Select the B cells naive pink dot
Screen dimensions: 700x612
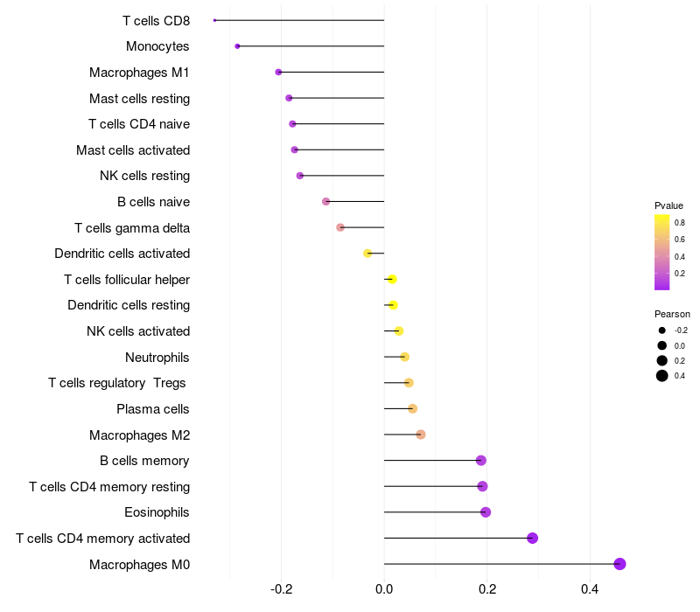pos(325,202)
